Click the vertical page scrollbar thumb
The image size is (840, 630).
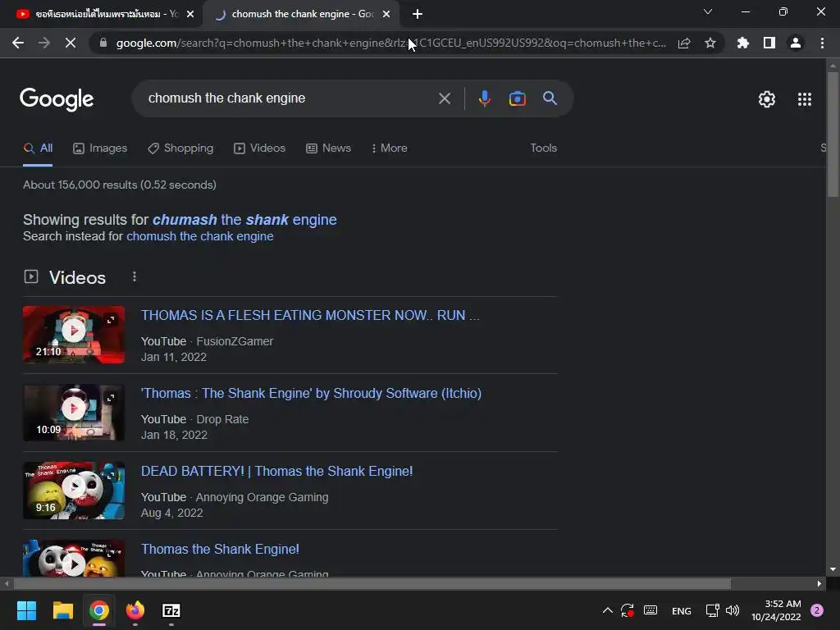pos(833,134)
